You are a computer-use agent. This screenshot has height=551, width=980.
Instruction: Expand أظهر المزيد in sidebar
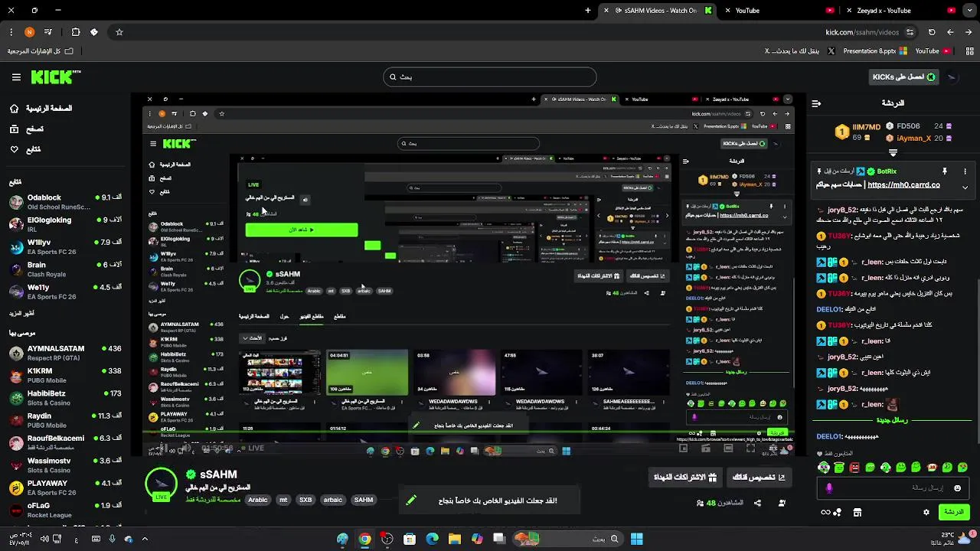tap(21, 314)
